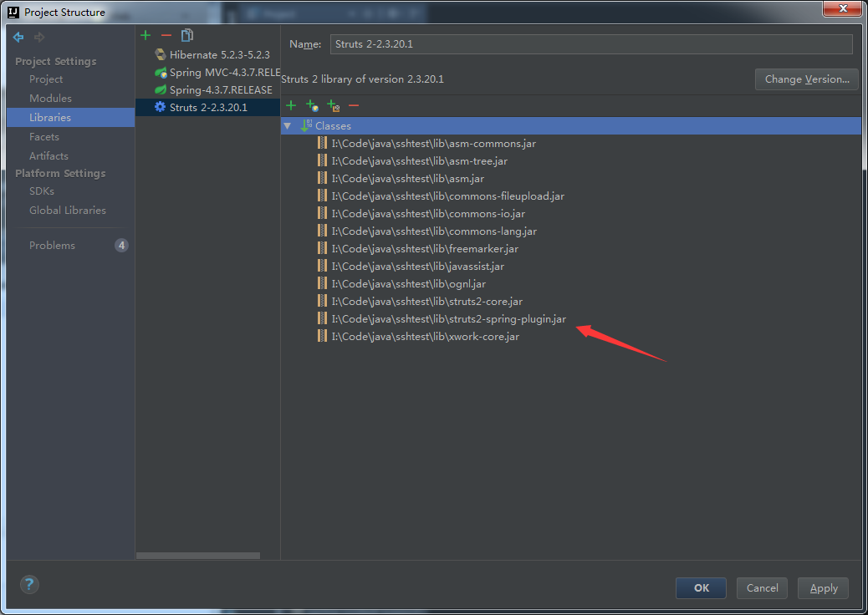Screen dimensions: 868x615
Task: Click the Apply button
Action: [823, 588]
